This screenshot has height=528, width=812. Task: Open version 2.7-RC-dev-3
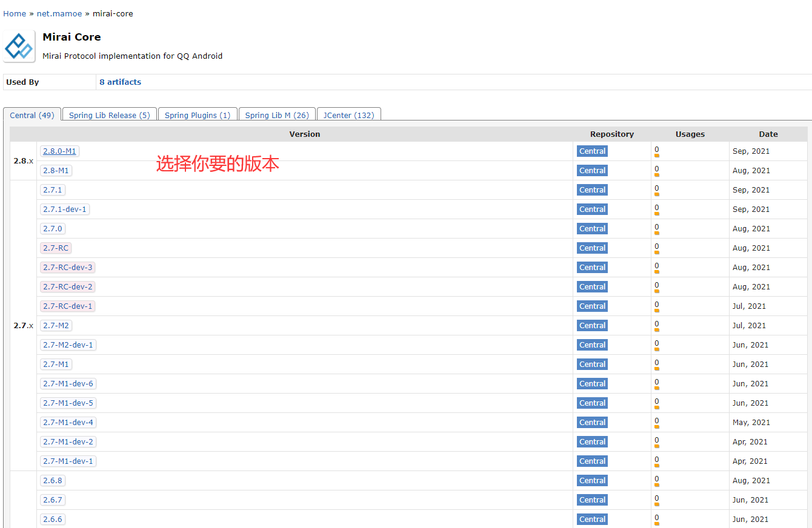68,268
